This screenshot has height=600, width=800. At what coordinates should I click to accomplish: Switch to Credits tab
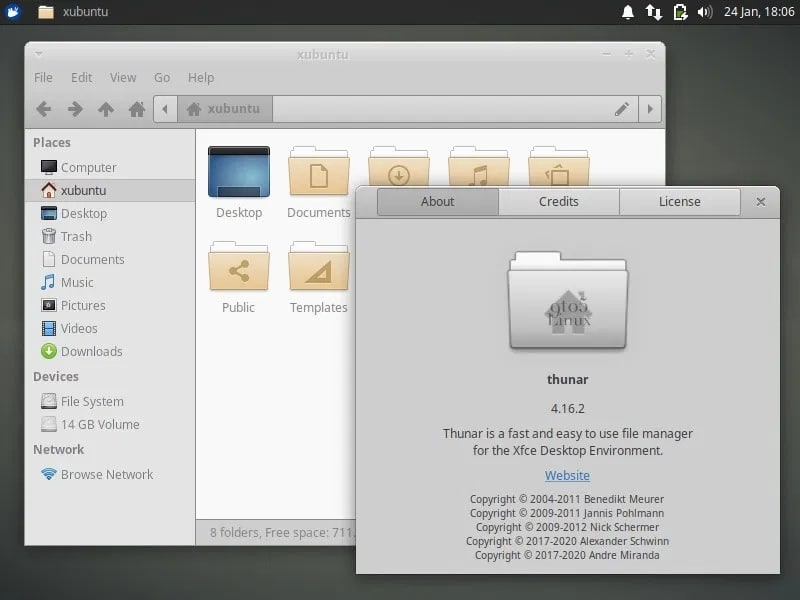click(559, 202)
